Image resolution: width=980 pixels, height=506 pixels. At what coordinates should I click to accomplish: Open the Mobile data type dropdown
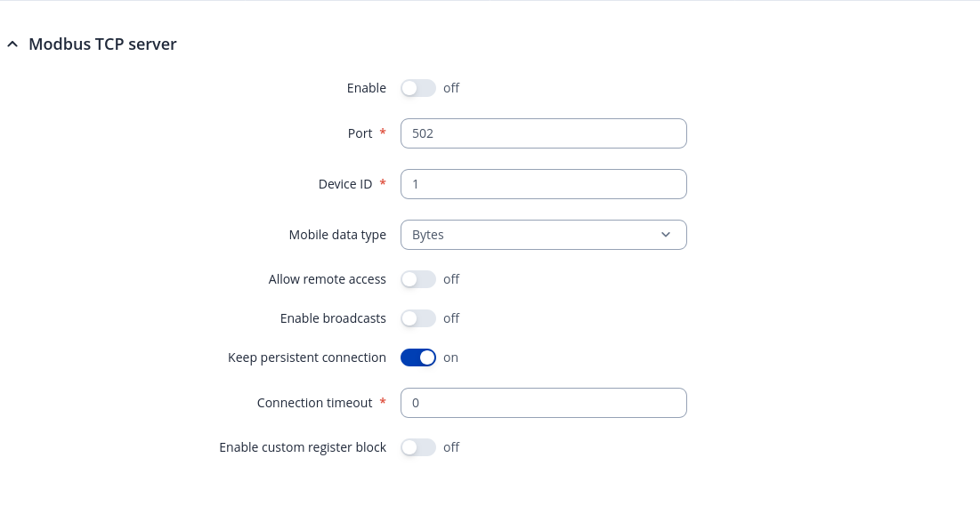point(543,235)
